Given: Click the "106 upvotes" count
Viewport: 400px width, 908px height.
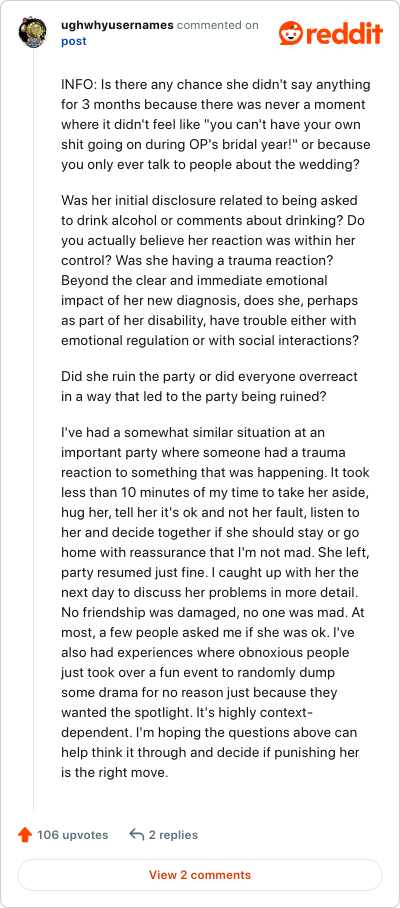Looking at the screenshot, I should coord(72,834).
